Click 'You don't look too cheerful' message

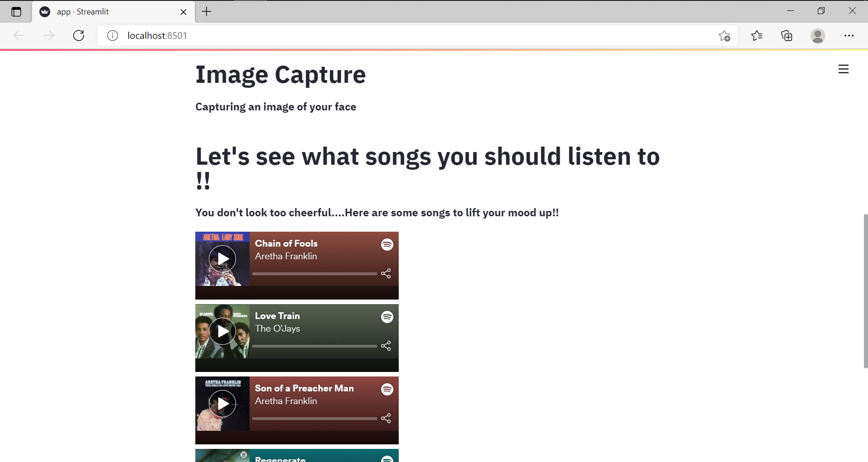[x=377, y=213]
